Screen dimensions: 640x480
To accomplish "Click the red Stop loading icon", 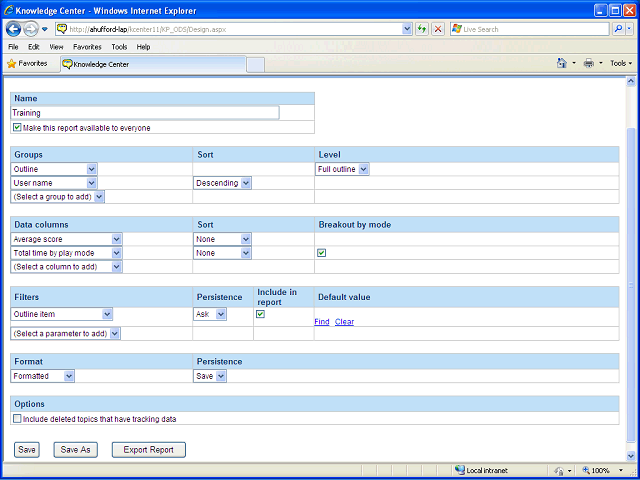I will click(438, 29).
